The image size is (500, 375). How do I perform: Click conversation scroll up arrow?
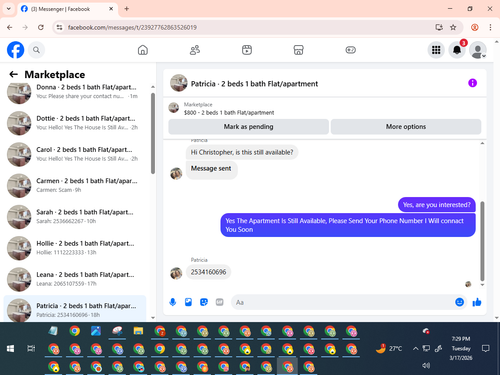(x=482, y=143)
